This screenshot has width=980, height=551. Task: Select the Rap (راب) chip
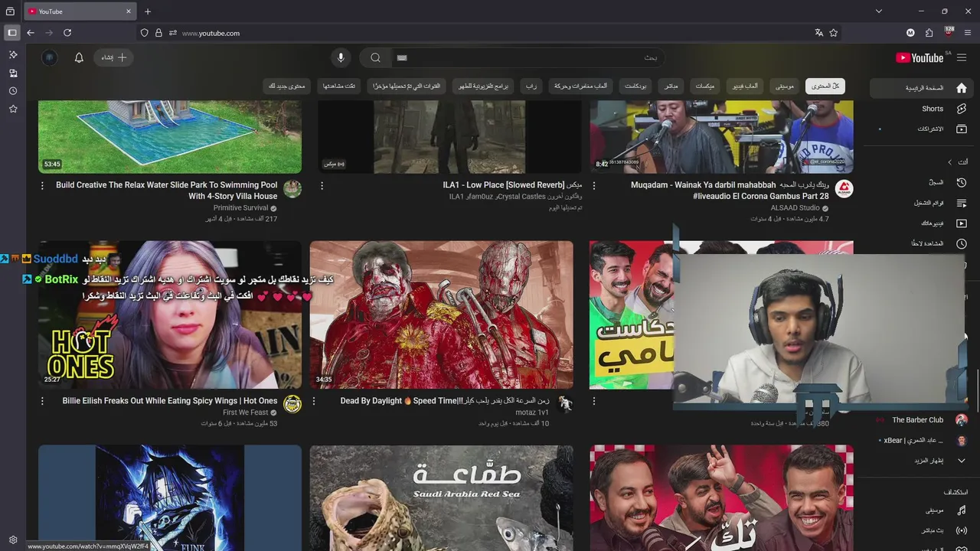tap(531, 86)
